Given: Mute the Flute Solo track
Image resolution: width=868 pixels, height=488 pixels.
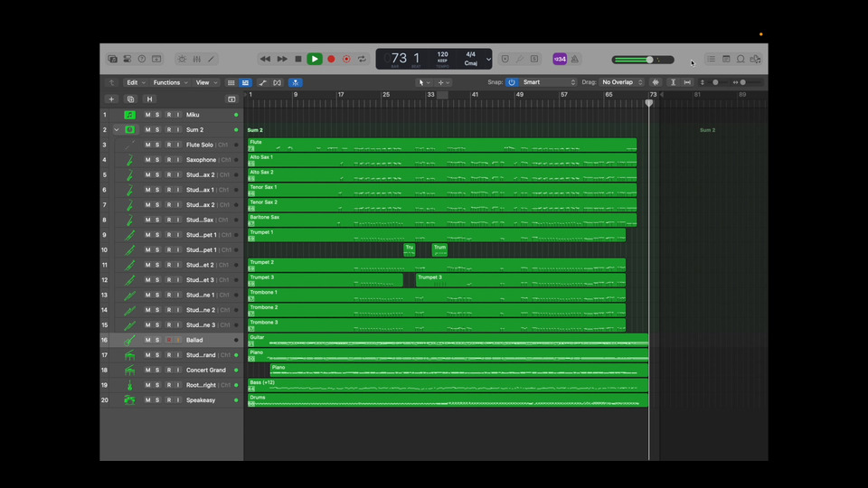Looking at the screenshot, I should tap(148, 145).
